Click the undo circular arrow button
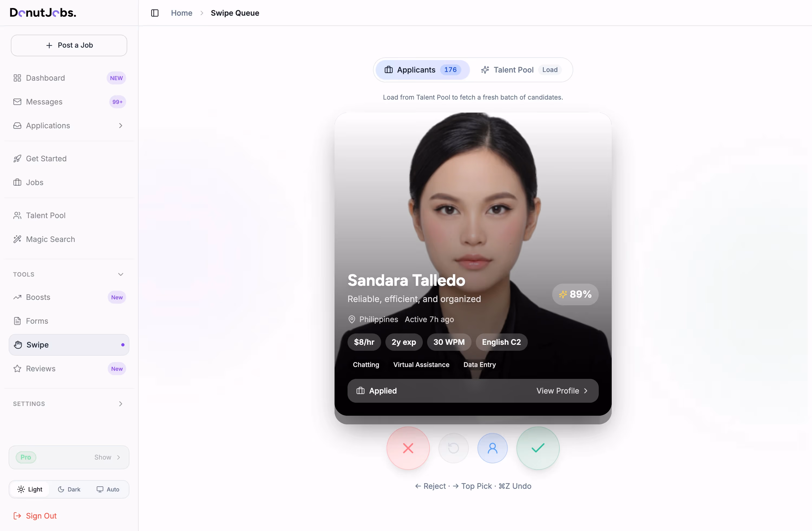This screenshot has width=812, height=531. point(453,448)
